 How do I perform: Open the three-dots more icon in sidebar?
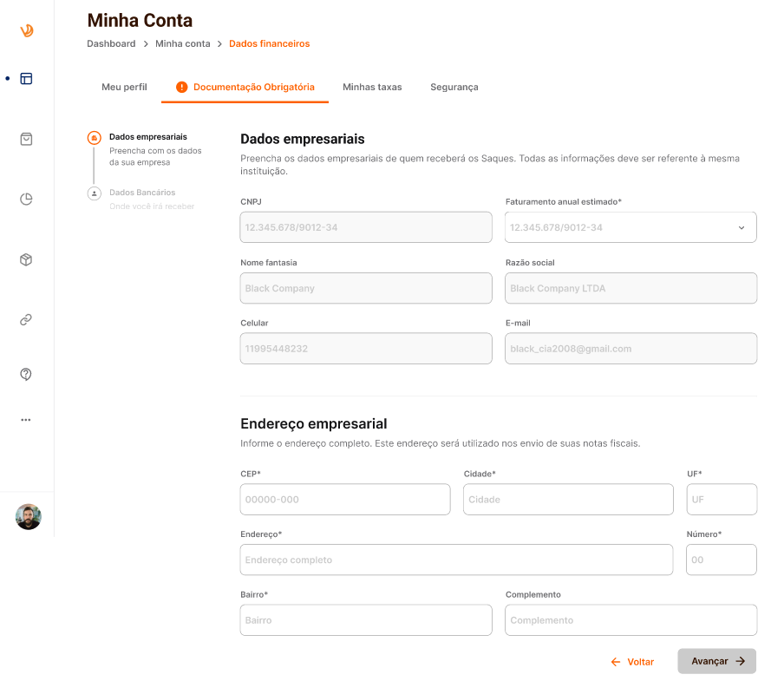(26, 420)
